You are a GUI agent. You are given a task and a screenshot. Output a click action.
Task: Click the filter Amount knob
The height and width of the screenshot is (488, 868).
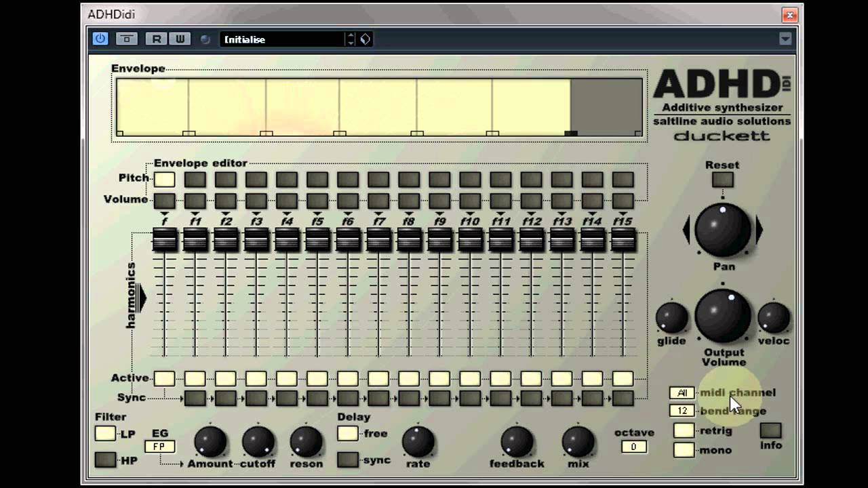(210, 442)
